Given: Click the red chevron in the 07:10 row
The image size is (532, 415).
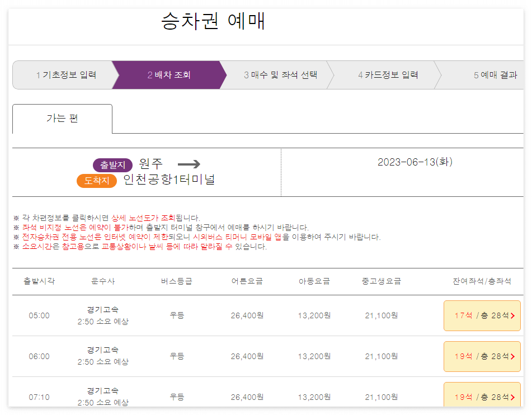Looking at the screenshot, I should coord(512,397).
